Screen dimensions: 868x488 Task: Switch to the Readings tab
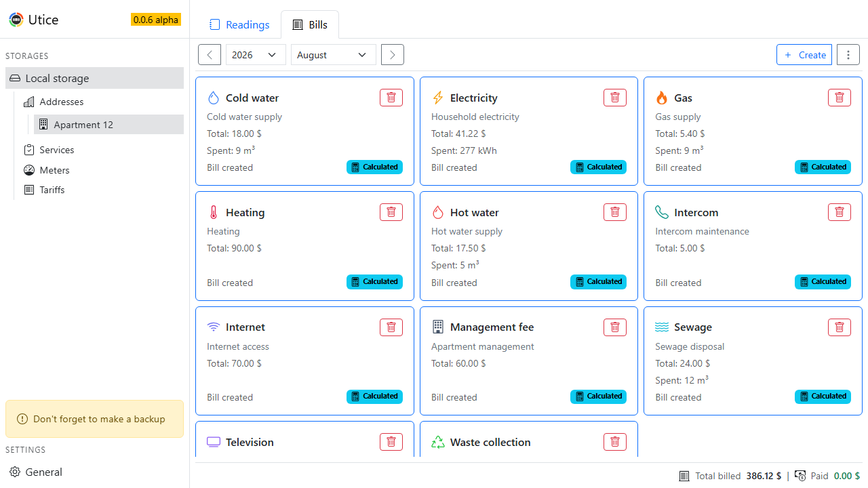point(239,25)
